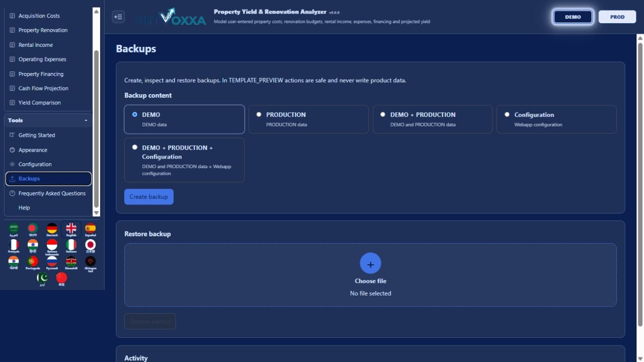The height and width of the screenshot is (362, 644).
Task: Click main page scrollbar down arrow
Action: (x=640, y=358)
